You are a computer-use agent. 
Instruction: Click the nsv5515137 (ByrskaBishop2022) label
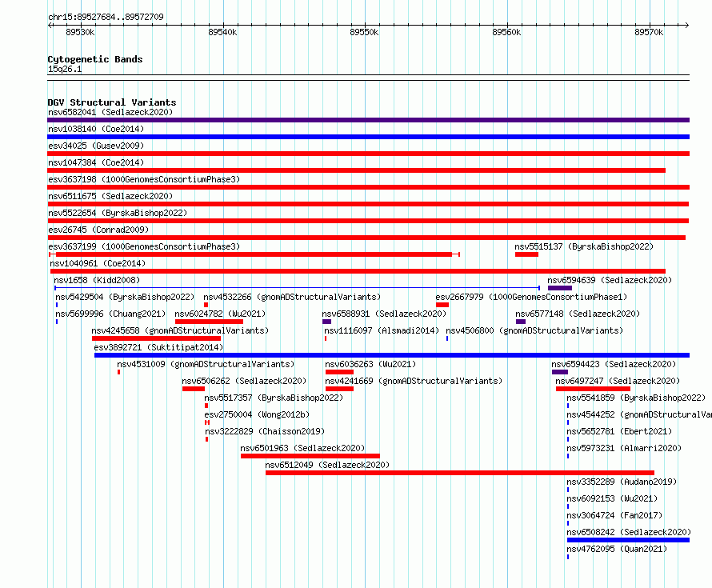pos(584,246)
